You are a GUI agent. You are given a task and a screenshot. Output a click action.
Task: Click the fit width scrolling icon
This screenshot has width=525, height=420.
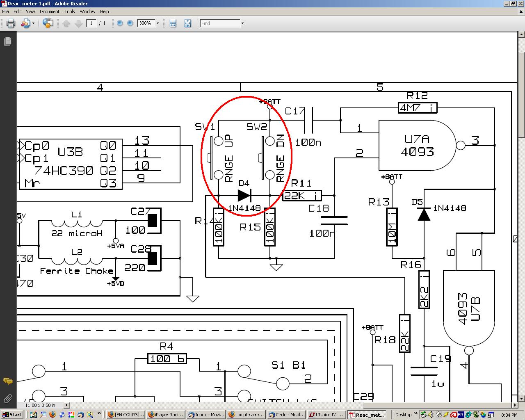coord(173,23)
